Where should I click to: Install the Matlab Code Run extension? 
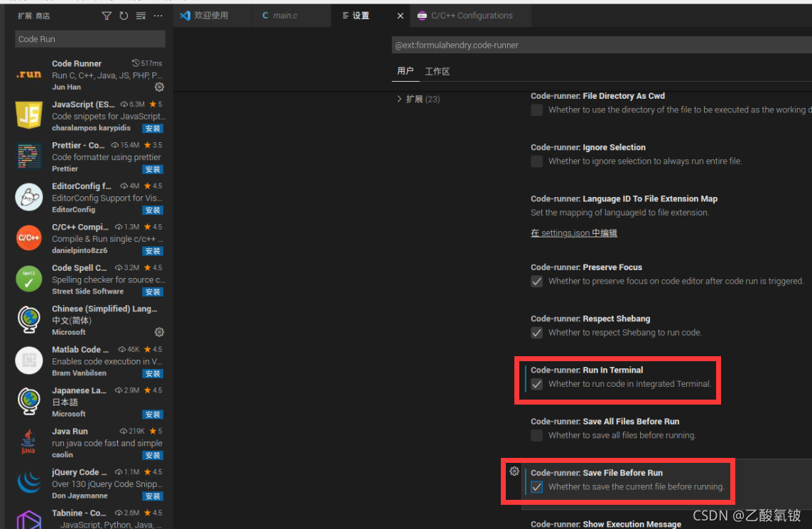click(x=153, y=373)
